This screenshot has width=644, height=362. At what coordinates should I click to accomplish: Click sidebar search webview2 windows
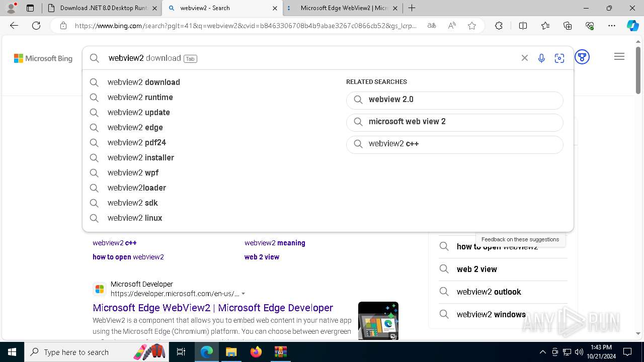pyautogui.click(x=491, y=314)
